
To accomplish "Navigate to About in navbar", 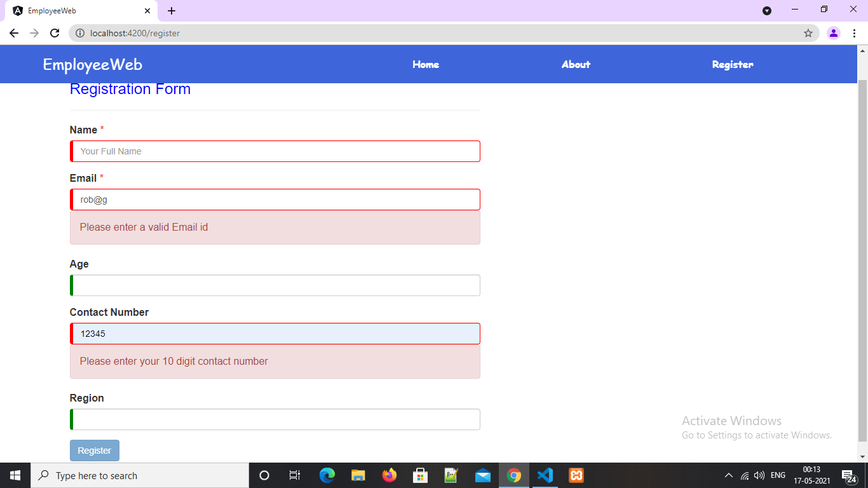I will [x=576, y=64].
